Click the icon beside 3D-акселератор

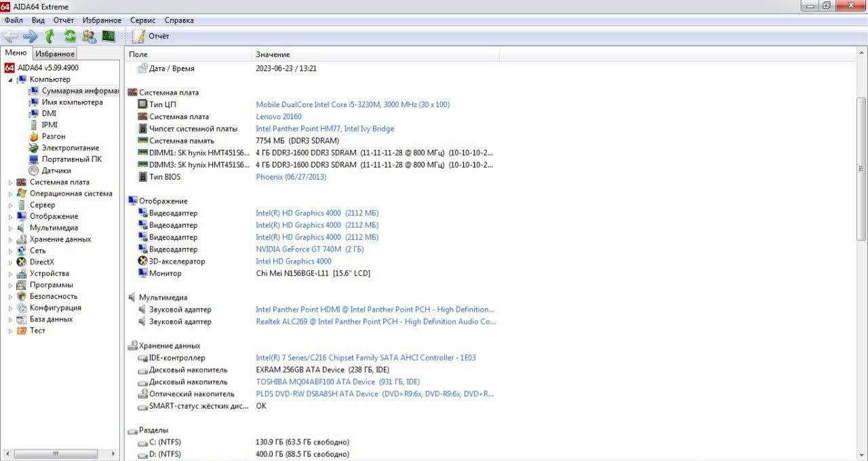pos(142,261)
